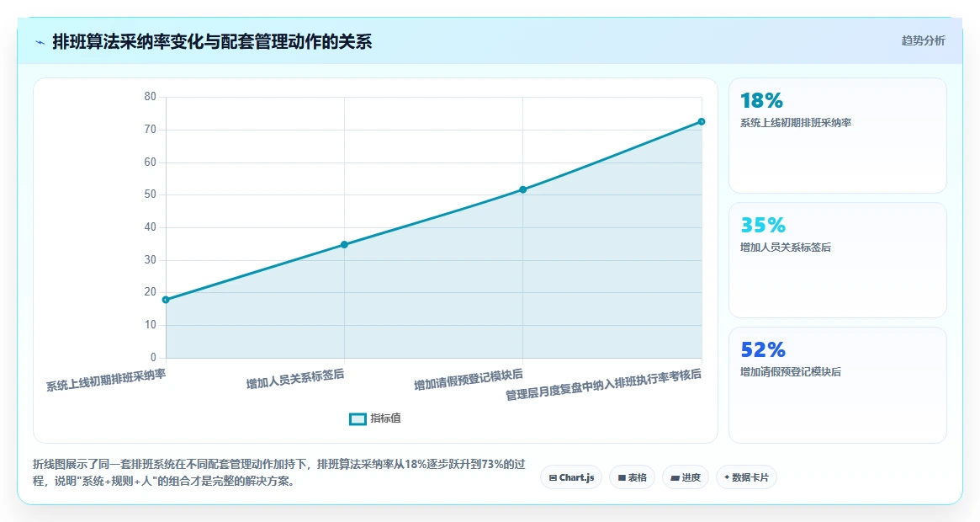The image size is (980, 522).
Task: Toggle the 指标值 legend swatch
Action: [358, 418]
